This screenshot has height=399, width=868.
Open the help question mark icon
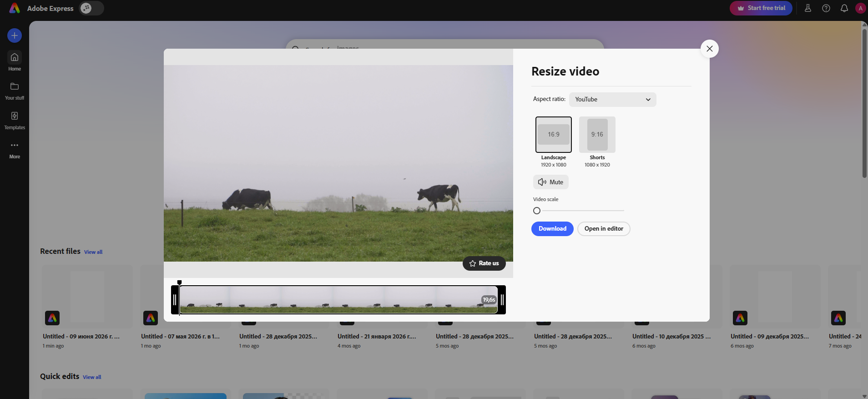(826, 8)
